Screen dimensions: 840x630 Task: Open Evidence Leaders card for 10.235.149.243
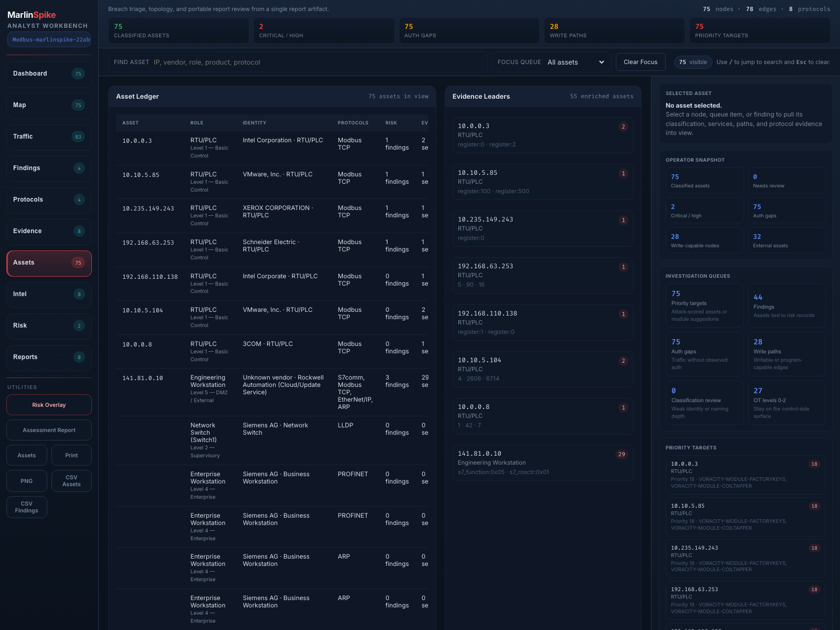(543, 229)
